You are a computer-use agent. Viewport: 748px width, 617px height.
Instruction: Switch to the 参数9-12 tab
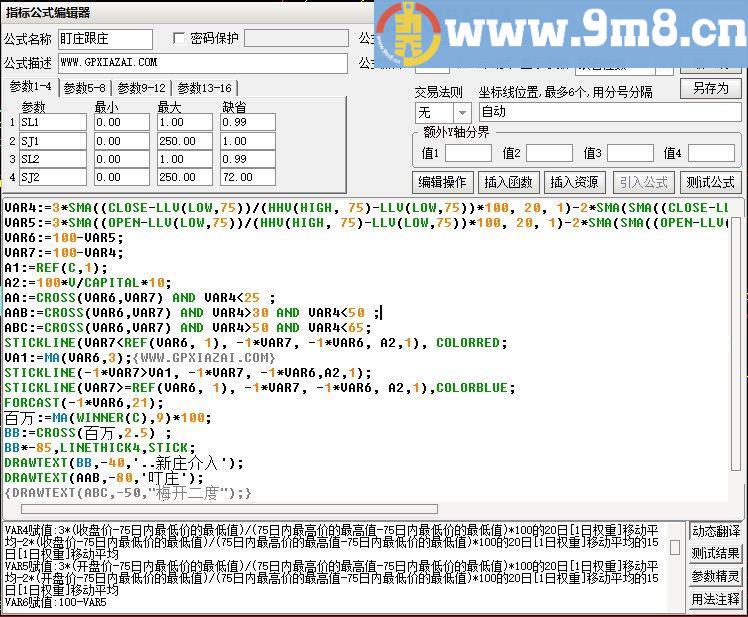tap(143, 88)
